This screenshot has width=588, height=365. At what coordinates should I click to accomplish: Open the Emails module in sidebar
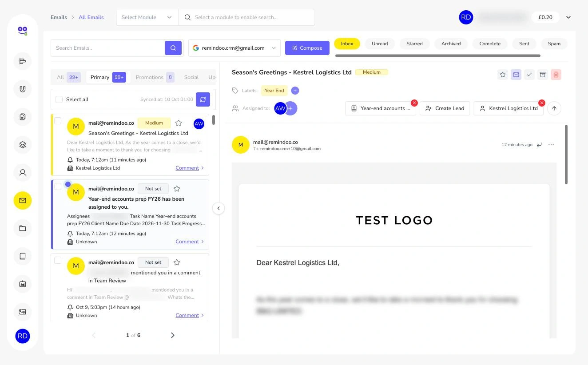pyautogui.click(x=23, y=200)
